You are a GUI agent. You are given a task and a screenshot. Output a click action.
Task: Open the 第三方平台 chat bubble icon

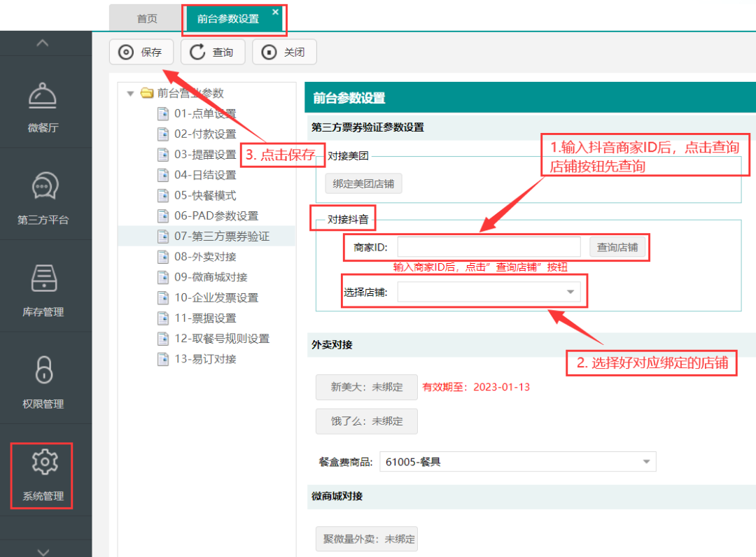tap(44, 188)
